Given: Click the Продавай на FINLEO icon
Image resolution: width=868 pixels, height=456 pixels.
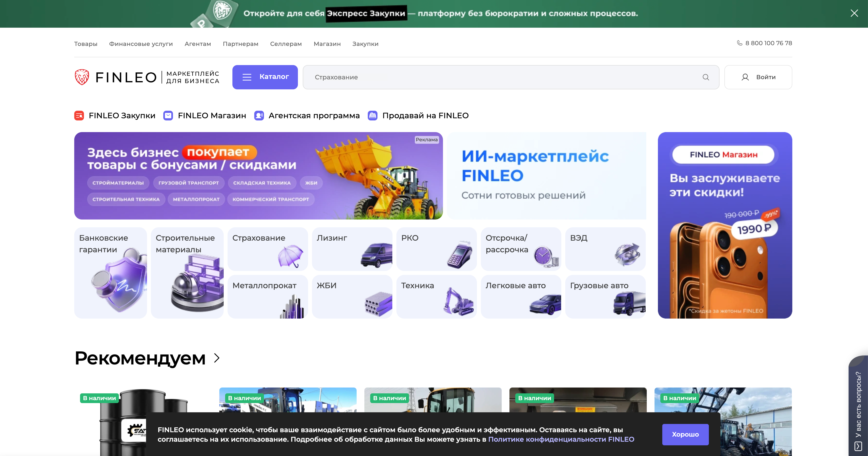Looking at the screenshot, I should coord(372,116).
